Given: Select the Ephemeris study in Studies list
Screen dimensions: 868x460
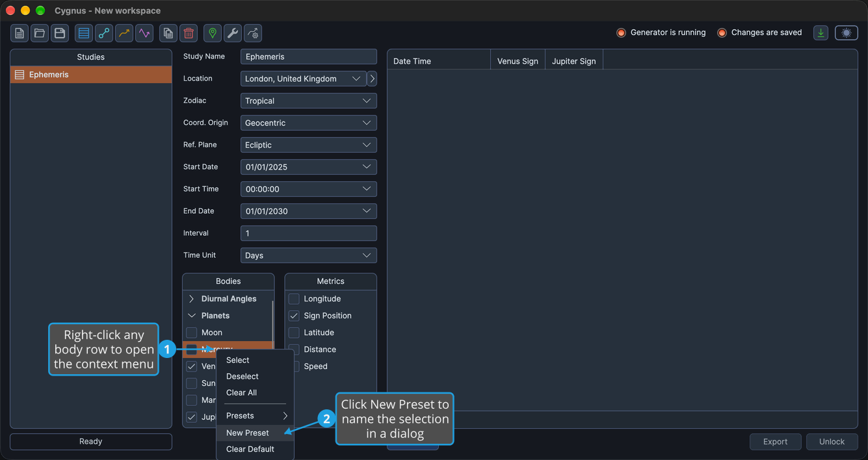Looking at the screenshot, I should pyautogui.click(x=91, y=75).
